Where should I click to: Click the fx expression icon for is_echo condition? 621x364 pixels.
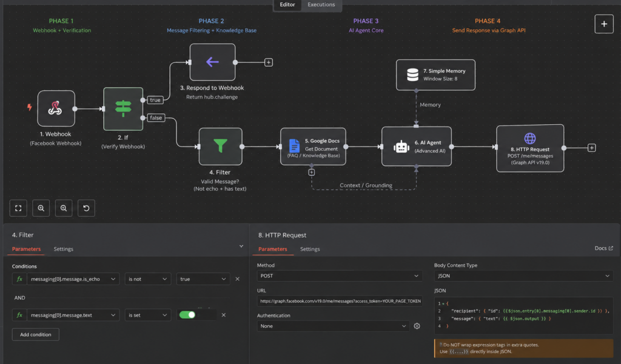pos(19,279)
